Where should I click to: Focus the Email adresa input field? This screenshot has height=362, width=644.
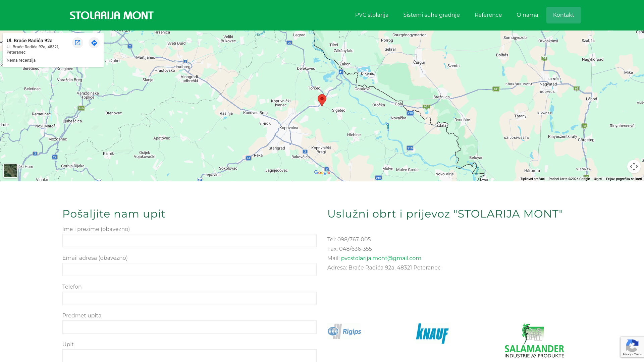click(x=190, y=269)
